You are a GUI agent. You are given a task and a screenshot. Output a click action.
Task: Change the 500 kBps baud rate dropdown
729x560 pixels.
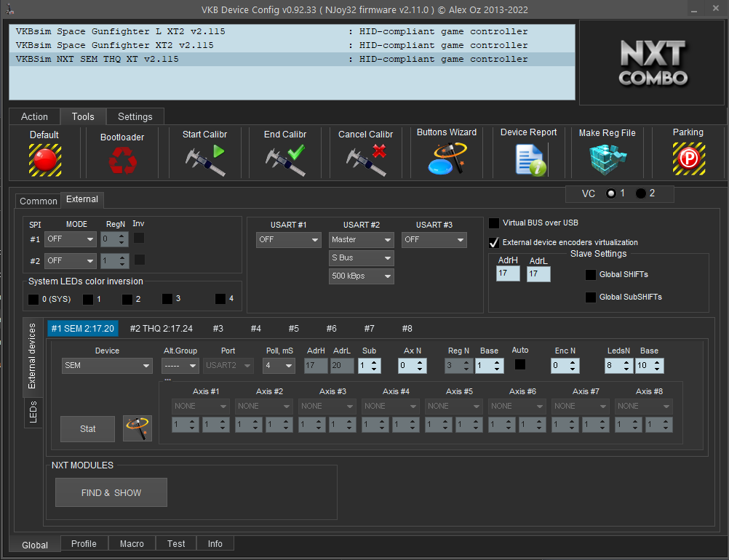(x=362, y=276)
